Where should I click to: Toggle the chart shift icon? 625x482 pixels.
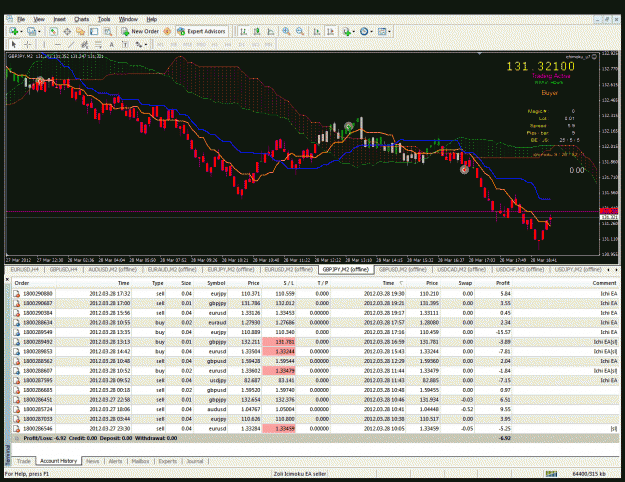(330, 31)
